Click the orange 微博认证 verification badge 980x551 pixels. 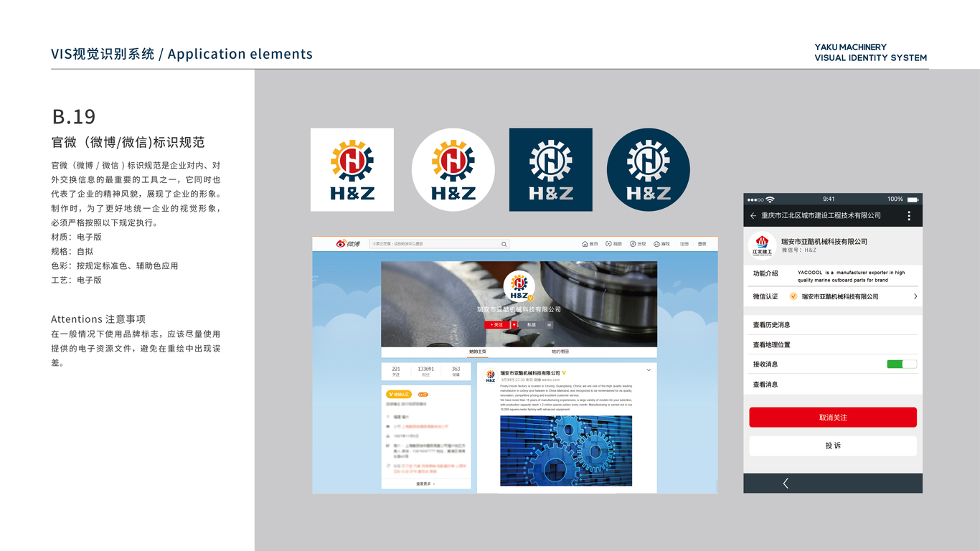(399, 394)
